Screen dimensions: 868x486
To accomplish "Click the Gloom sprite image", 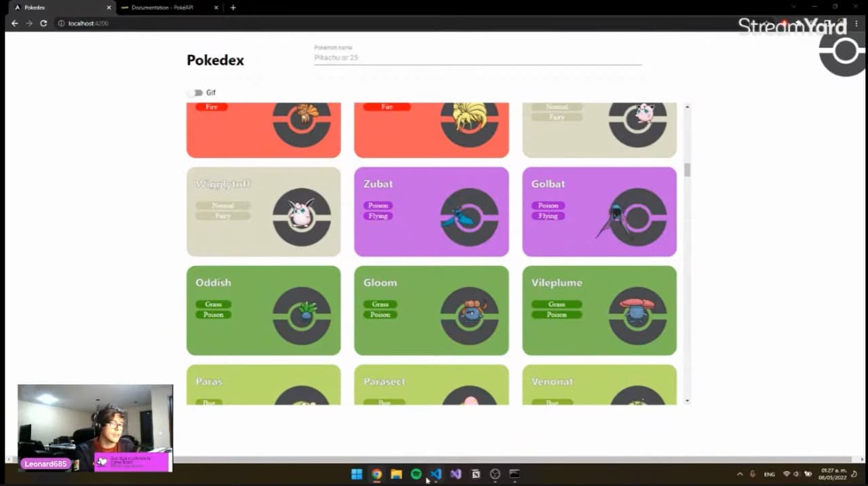I will tap(472, 311).
